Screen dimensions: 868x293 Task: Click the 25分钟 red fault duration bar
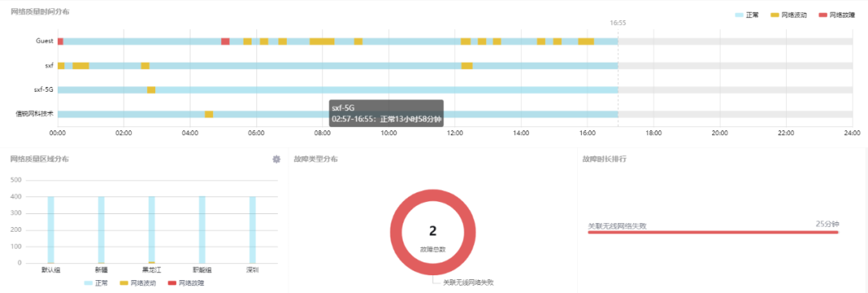click(x=713, y=233)
